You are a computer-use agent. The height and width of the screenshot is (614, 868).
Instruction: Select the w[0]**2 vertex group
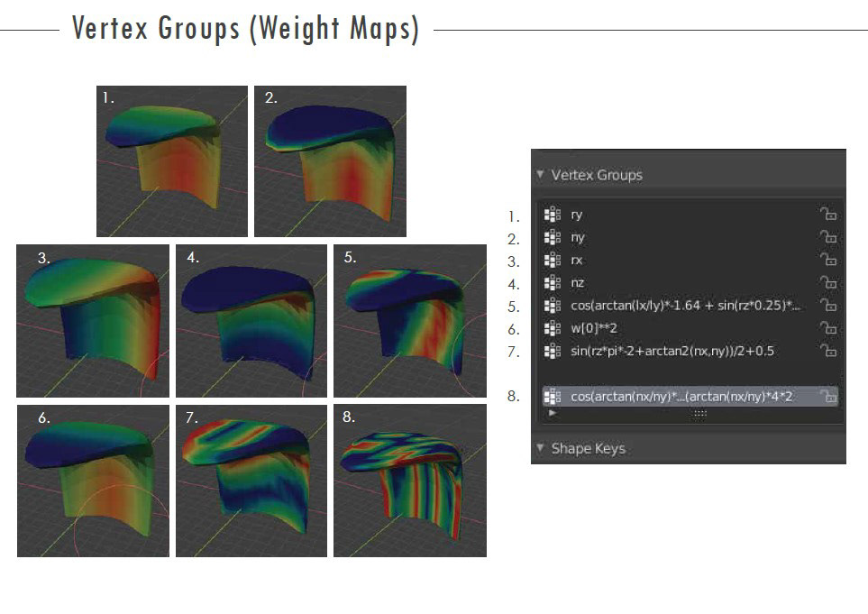[690, 328]
